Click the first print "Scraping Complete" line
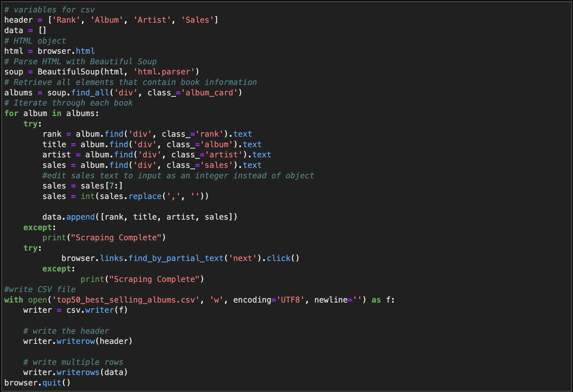 tap(104, 238)
